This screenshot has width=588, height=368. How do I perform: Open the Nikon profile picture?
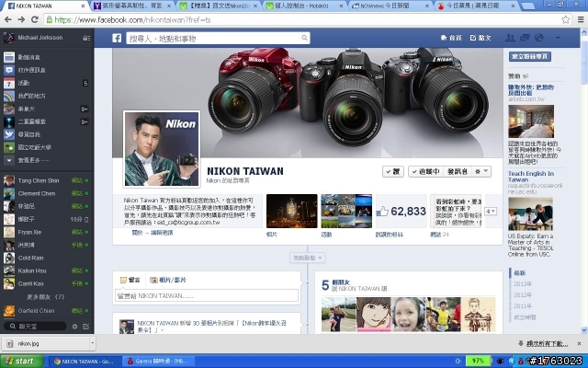coord(162,149)
